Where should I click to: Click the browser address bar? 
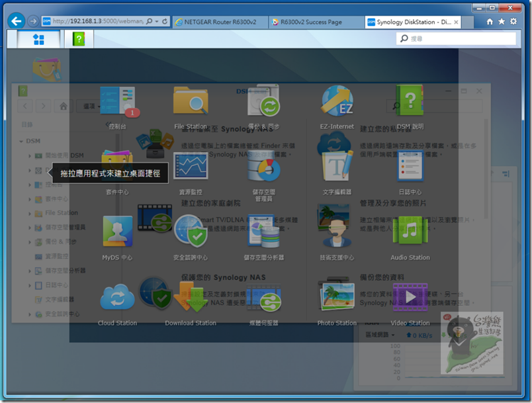pos(96,21)
